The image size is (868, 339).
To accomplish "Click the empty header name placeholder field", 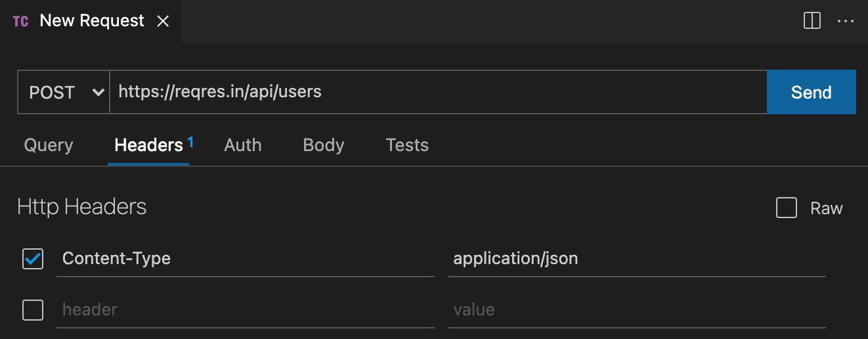I will 246,309.
